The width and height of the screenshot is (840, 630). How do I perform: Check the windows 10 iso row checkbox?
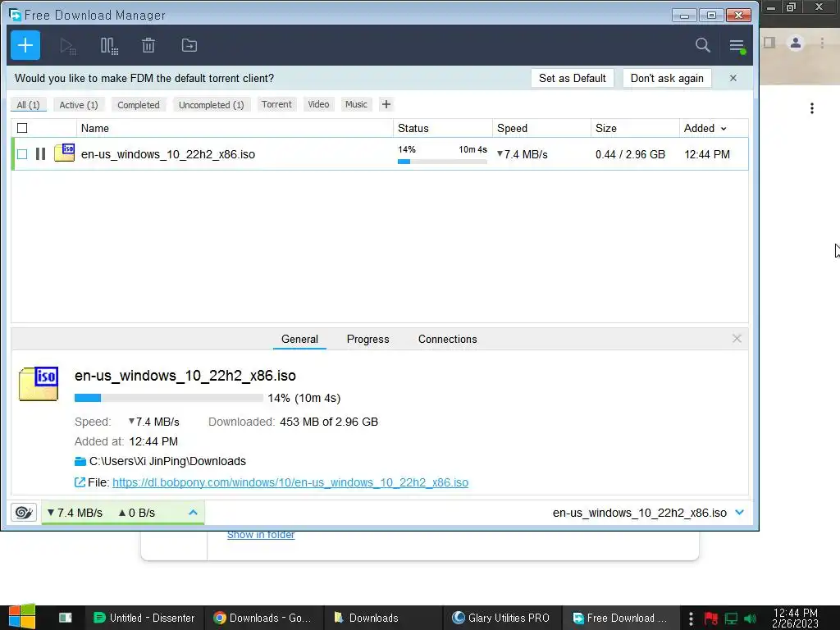pyautogui.click(x=22, y=154)
